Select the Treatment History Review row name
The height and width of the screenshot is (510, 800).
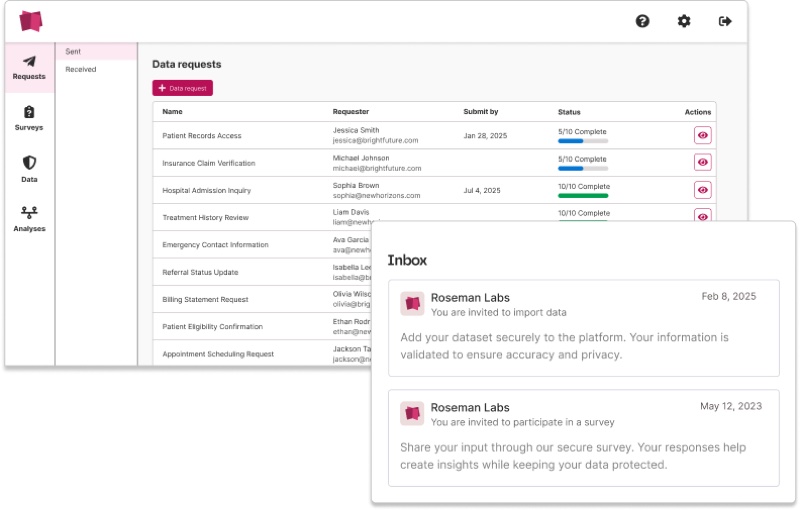coord(205,217)
